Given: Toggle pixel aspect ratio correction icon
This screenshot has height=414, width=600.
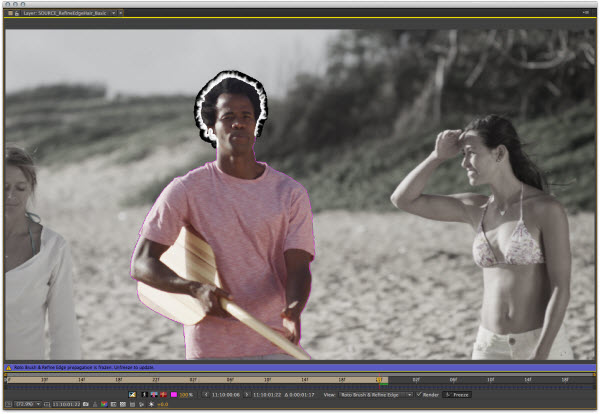Looking at the screenshot, I should [132, 404].
